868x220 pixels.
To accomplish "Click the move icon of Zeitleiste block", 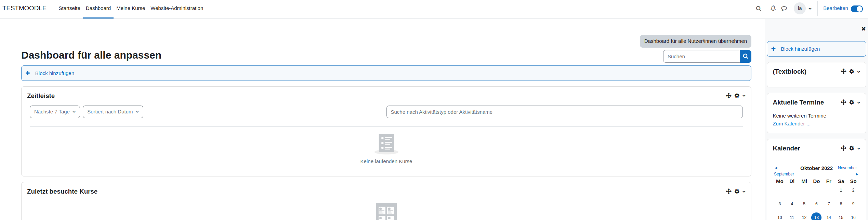I will click(728, 96).
